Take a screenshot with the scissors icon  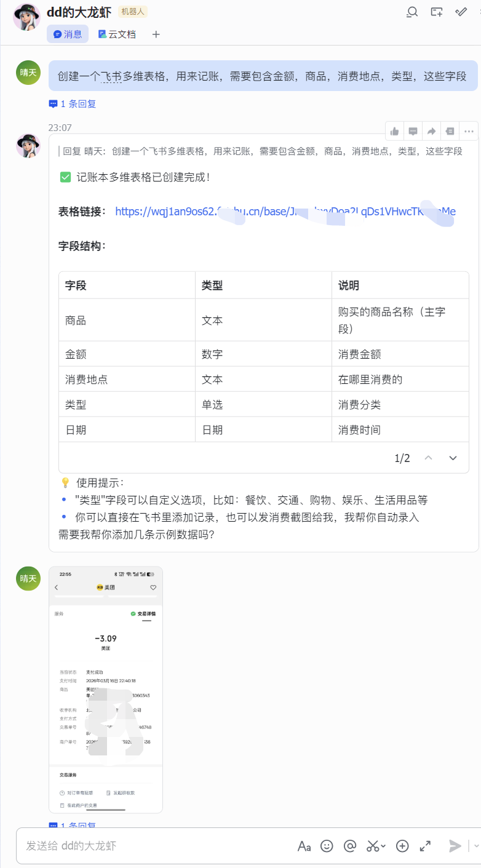(372, 846)
